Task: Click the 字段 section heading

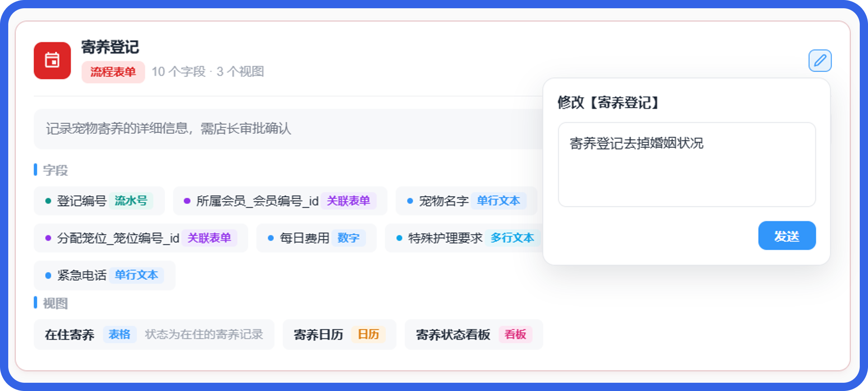Action: click(x=55, y=170)
